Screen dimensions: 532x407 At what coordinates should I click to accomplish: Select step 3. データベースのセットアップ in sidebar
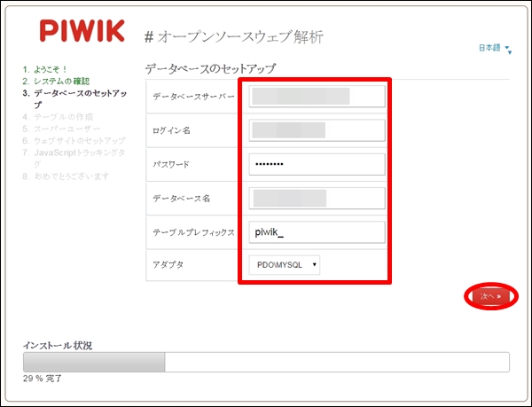74,98
